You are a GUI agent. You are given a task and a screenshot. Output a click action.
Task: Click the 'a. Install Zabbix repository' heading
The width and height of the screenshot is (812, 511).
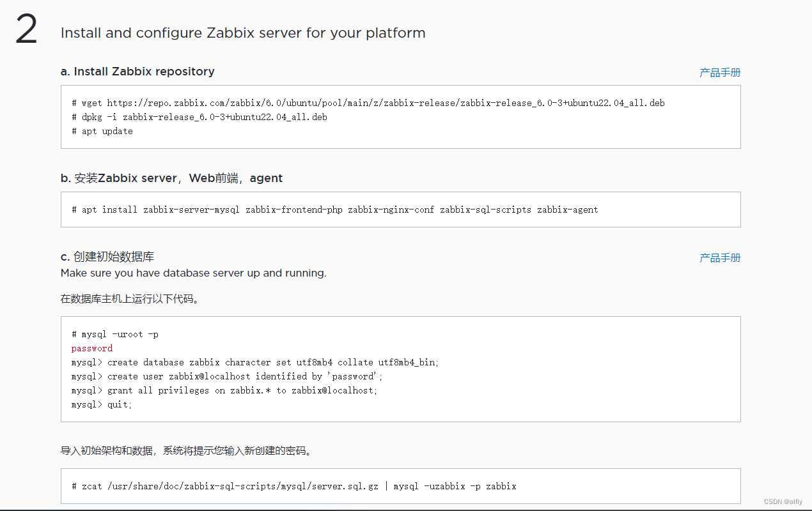(x=137, y=72)
